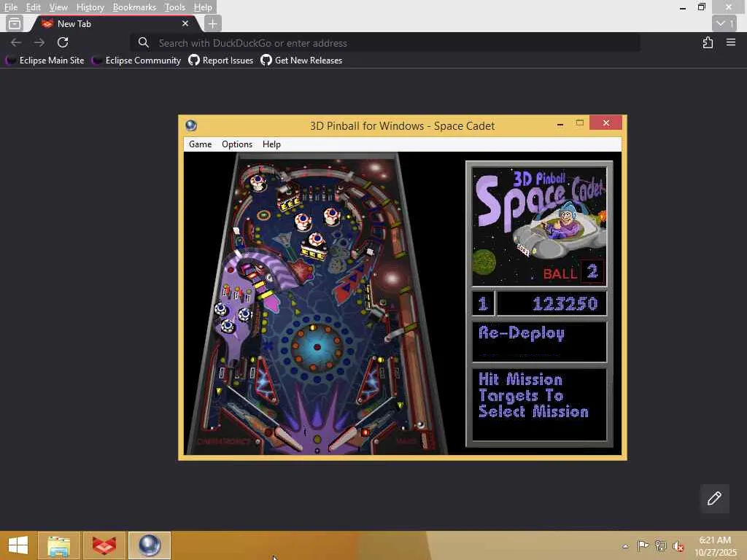The height and width of the screenshot is (560, 747).
Task: Open the browser Tools menu
Action: pos(174,7)
